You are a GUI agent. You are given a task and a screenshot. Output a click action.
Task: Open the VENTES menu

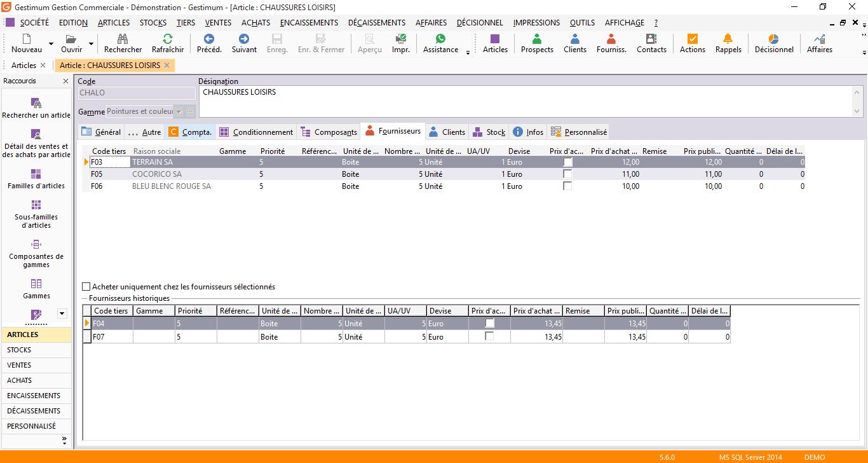click(x=219, y=23)
